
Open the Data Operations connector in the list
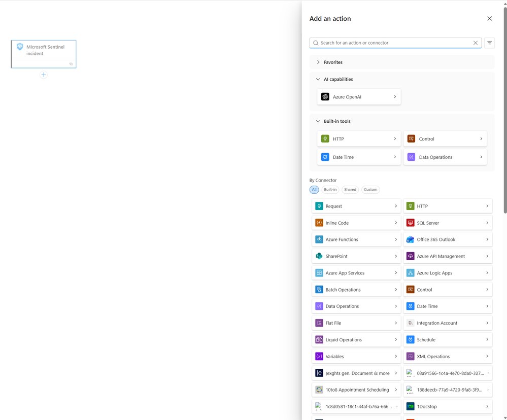(x=356, y=306)
